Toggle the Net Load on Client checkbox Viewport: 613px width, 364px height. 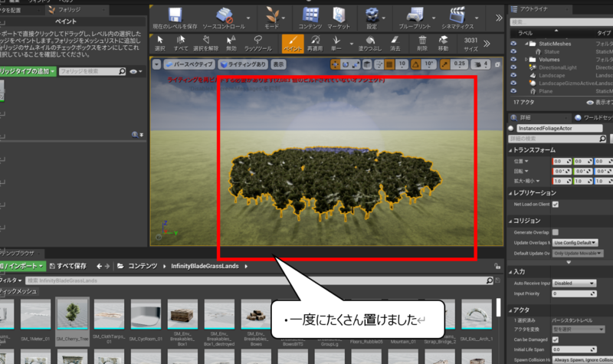click(556, 204)
